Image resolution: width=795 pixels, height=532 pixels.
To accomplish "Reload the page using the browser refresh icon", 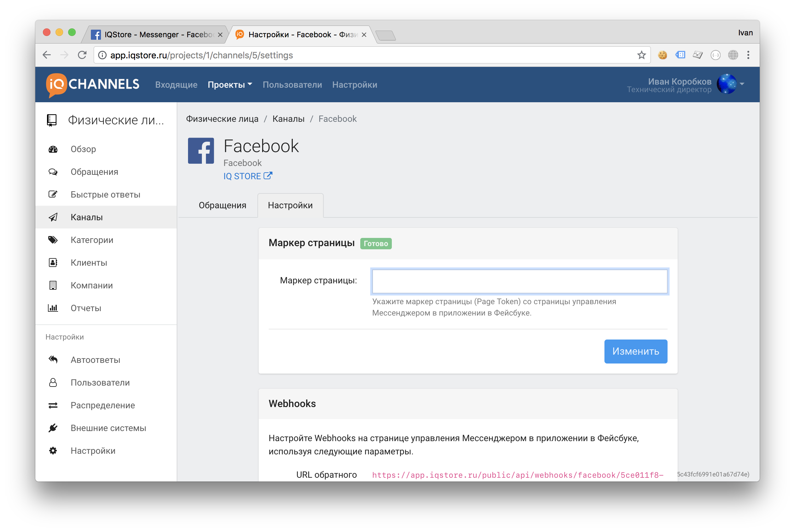I will [x=82, y=55].
